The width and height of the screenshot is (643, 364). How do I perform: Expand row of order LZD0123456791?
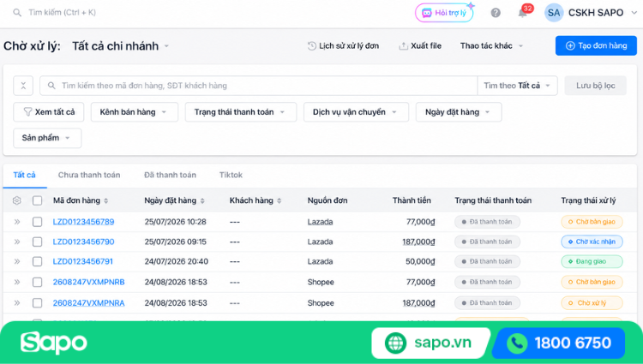coord(17,261)
